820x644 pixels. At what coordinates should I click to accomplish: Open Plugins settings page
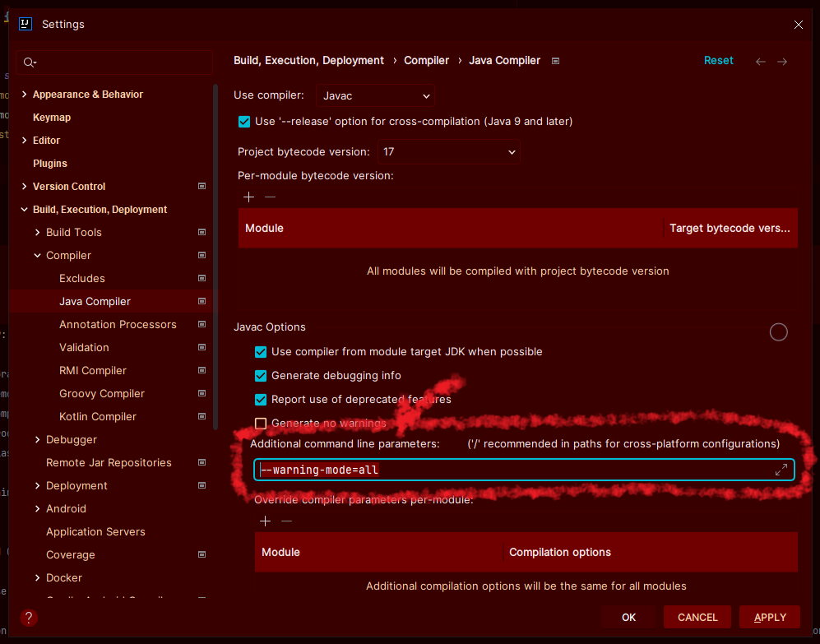tap(49, 163)
